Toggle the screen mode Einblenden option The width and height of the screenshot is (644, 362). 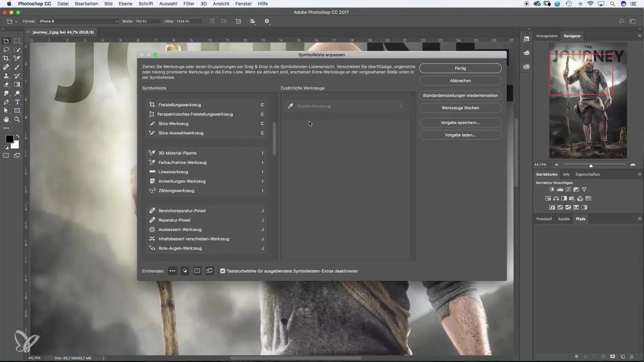[x=210, y=271]
